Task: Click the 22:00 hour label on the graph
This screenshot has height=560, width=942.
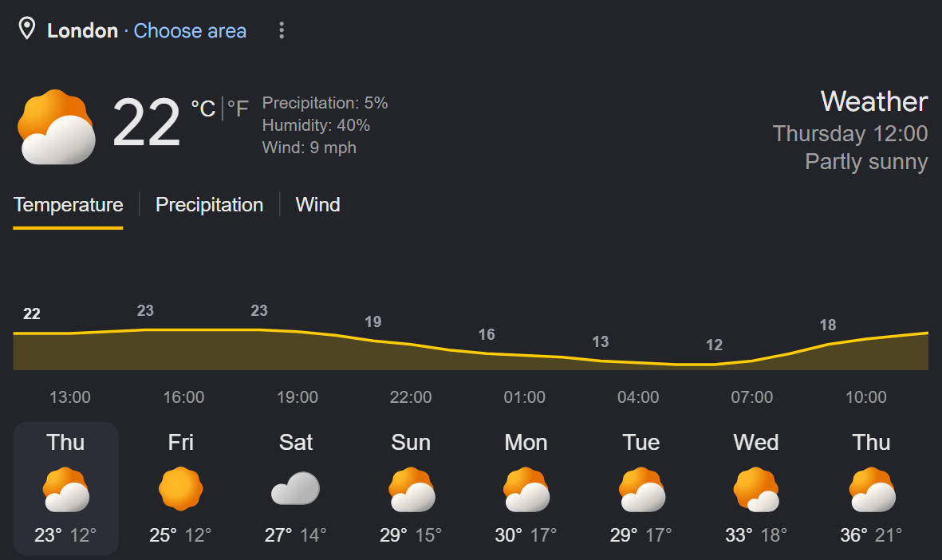Action: [x=411, y=397]
